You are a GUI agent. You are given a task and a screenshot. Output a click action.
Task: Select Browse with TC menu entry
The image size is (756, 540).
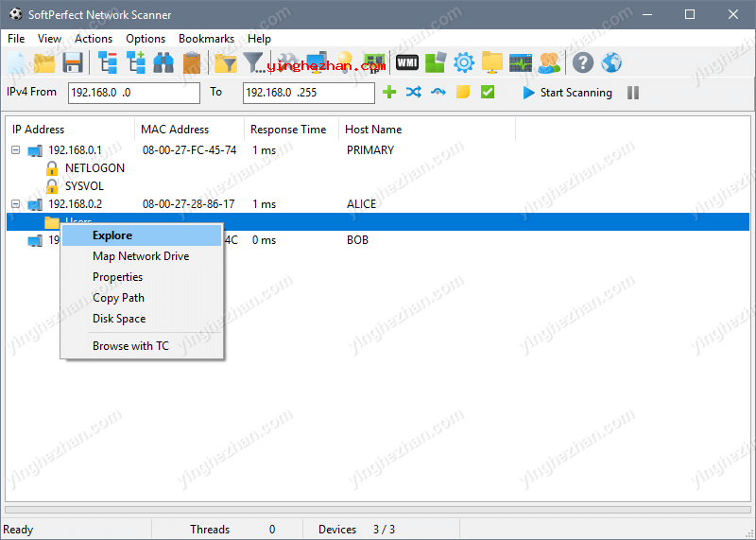142,346
